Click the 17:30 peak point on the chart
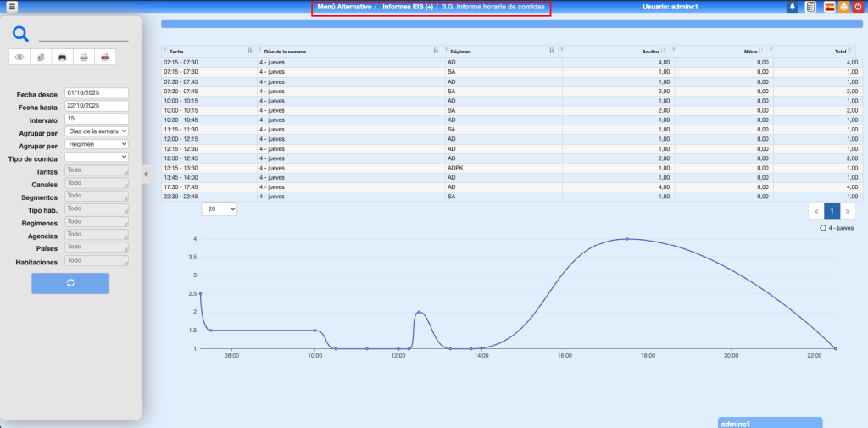The height and width of the screenshot is (428, 868). [627, 239]
